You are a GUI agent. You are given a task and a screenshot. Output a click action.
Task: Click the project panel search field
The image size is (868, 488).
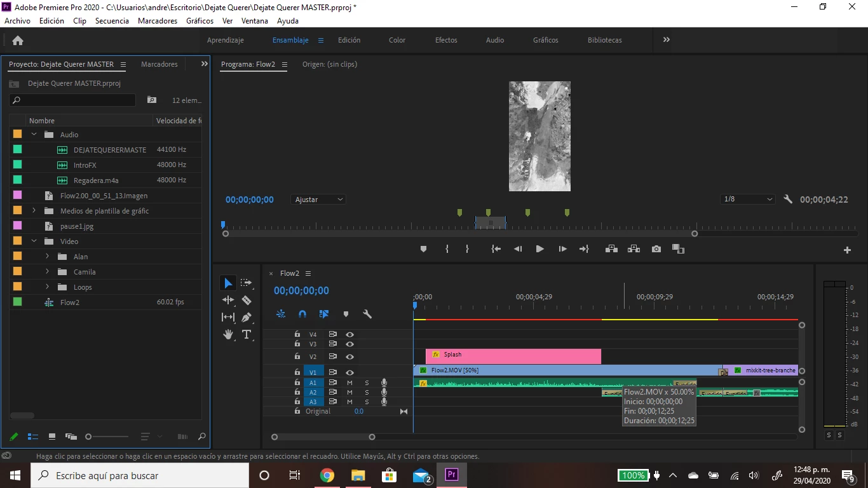72,100
